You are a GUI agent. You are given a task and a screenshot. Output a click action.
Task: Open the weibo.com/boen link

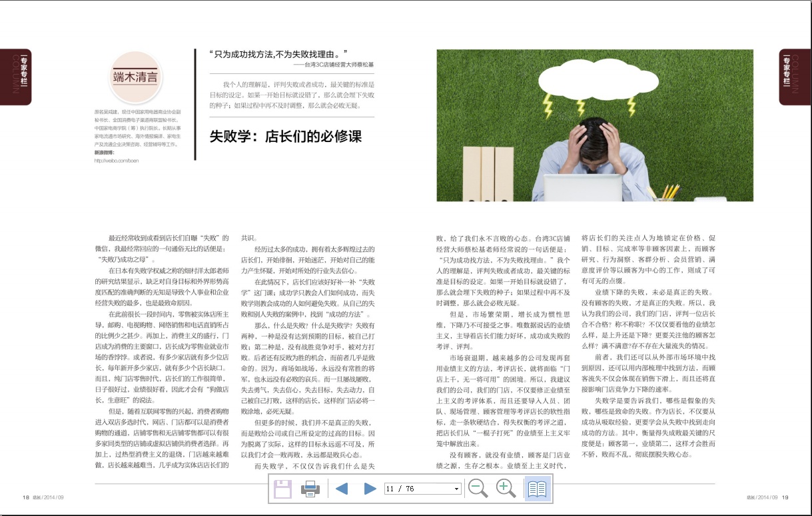(116, 161)
